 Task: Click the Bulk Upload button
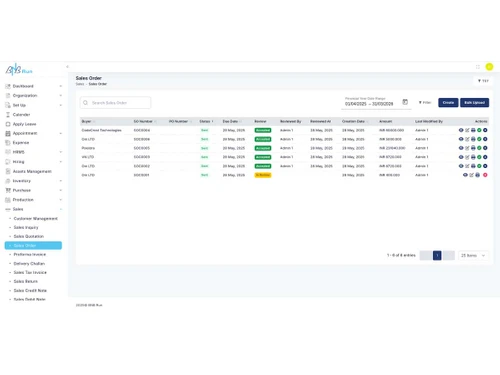point(475,103)
